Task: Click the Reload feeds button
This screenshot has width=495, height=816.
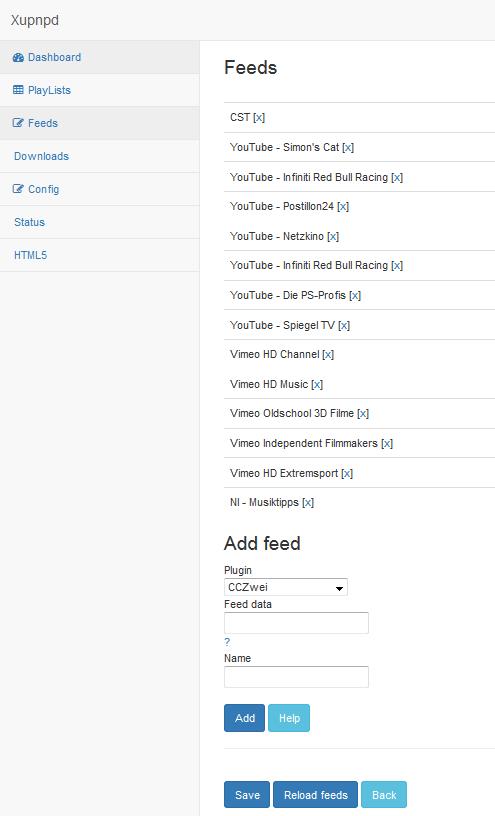Action: [x=315, y=795]
